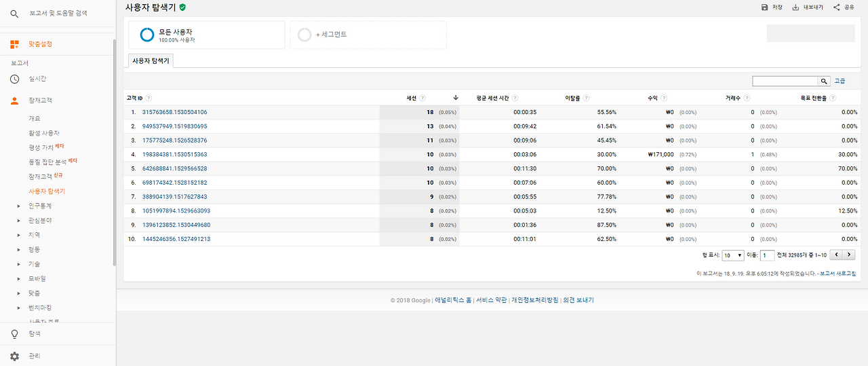The height and width of the screenshot is (366, 868).
Task: Click the green verified shield icon
Action: point(182,7)
